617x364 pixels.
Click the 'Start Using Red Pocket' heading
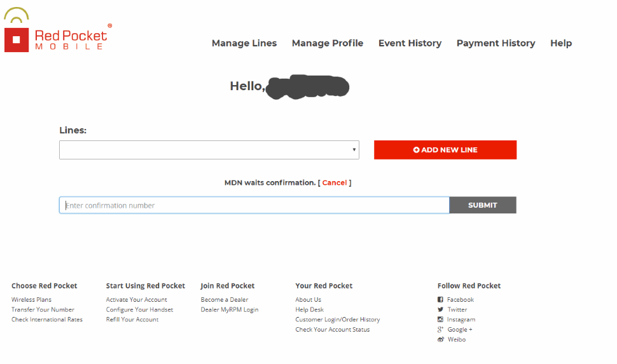[145, 286]
